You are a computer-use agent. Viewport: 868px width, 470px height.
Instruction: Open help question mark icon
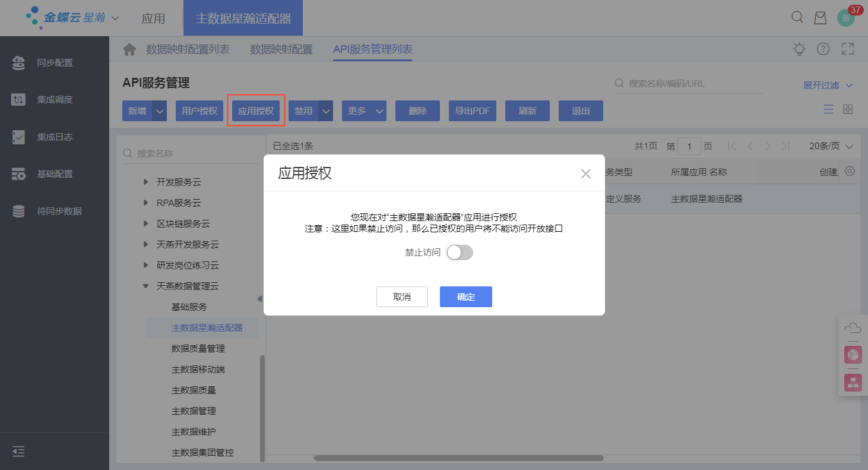point(823,49)
